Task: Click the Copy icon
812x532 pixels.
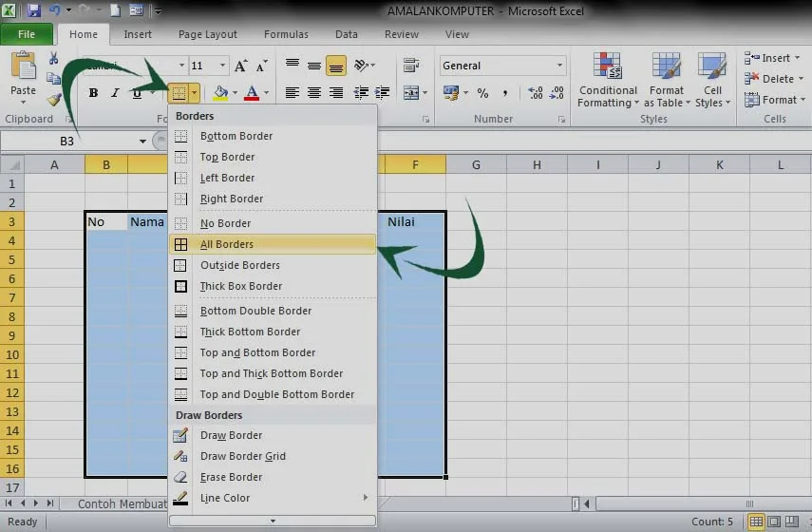Action: coord(53,78)
